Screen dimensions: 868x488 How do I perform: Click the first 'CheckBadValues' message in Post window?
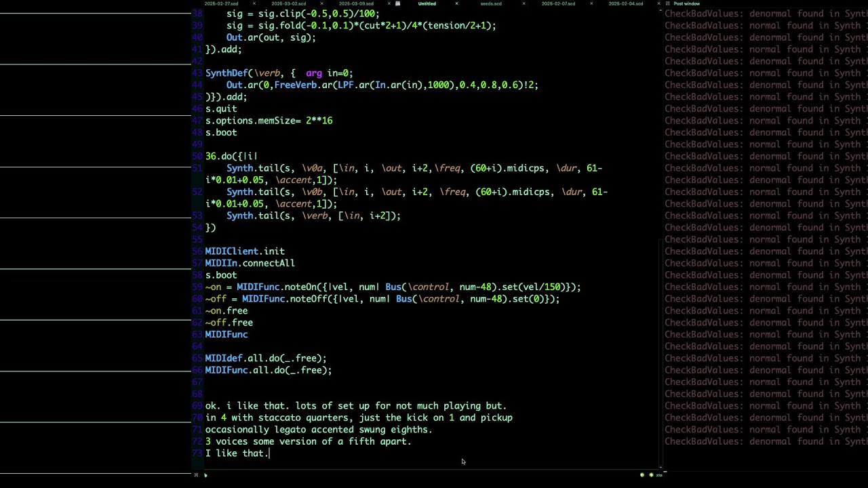(x=766, y=14)
